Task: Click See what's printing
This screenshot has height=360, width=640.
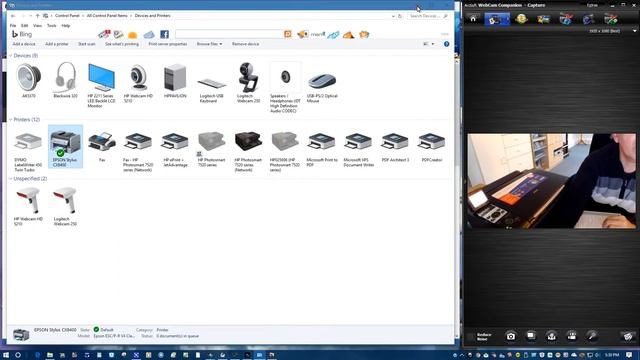Action: pos(122,44)
